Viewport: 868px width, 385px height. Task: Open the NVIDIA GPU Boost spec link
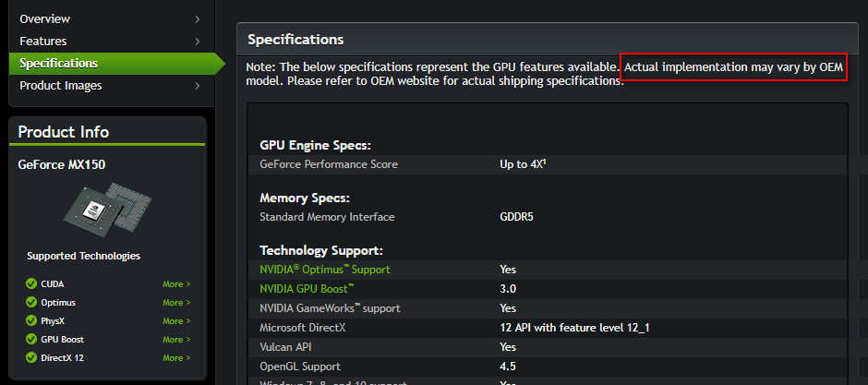pyautogui.click(x=307, y=289)
